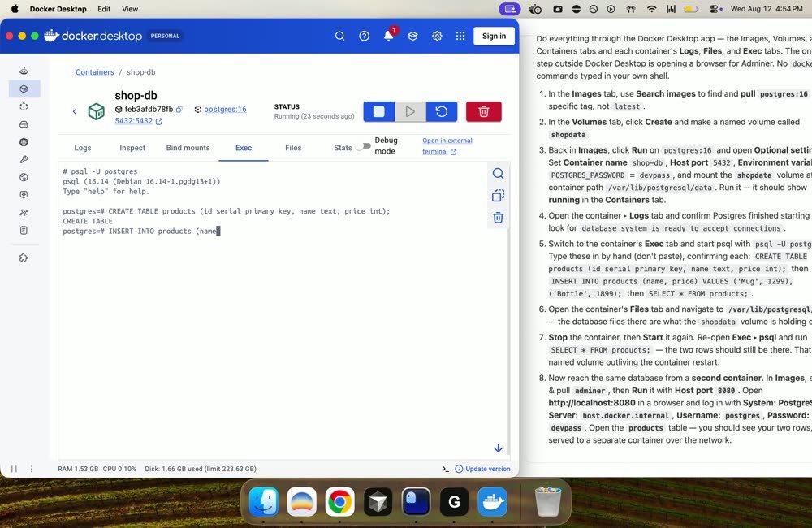Open Google Chrome from the Dock
Image resolution: width=812 pixels, height=528 pixels.
(339, 501)
